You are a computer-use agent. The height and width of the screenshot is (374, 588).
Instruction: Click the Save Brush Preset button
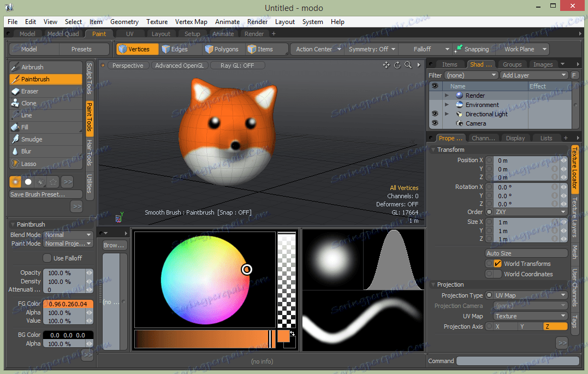46,194
